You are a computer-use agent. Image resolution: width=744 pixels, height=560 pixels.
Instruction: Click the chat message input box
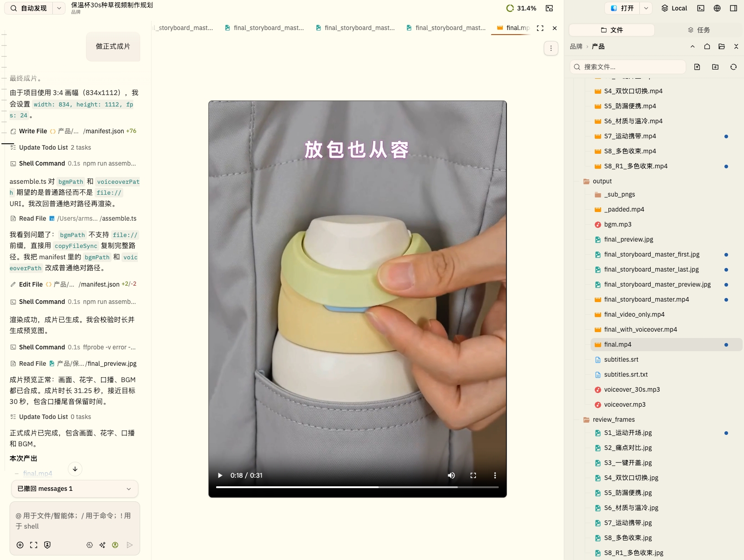(75, 521)
